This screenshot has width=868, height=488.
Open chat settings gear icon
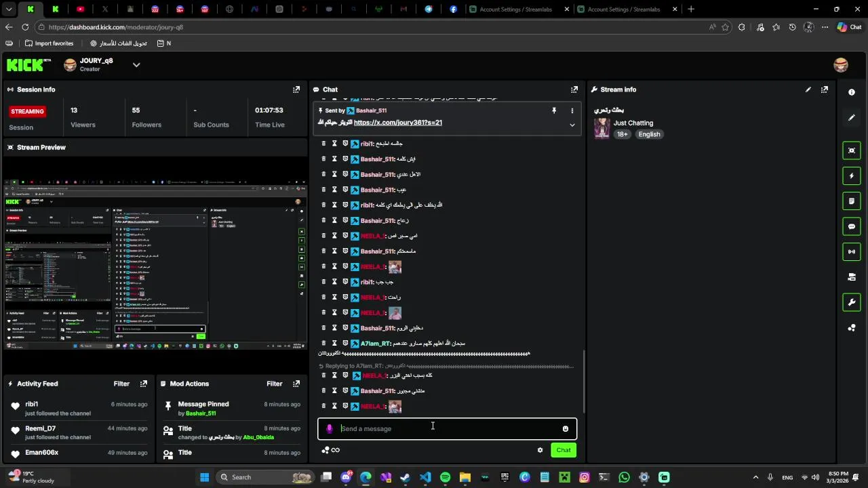[x=540, y=450]
